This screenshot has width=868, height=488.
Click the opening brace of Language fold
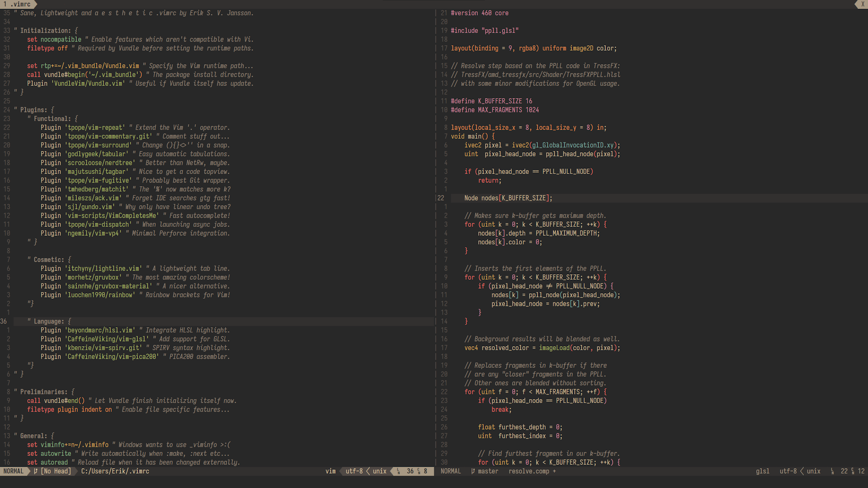[x=69, y=321]
